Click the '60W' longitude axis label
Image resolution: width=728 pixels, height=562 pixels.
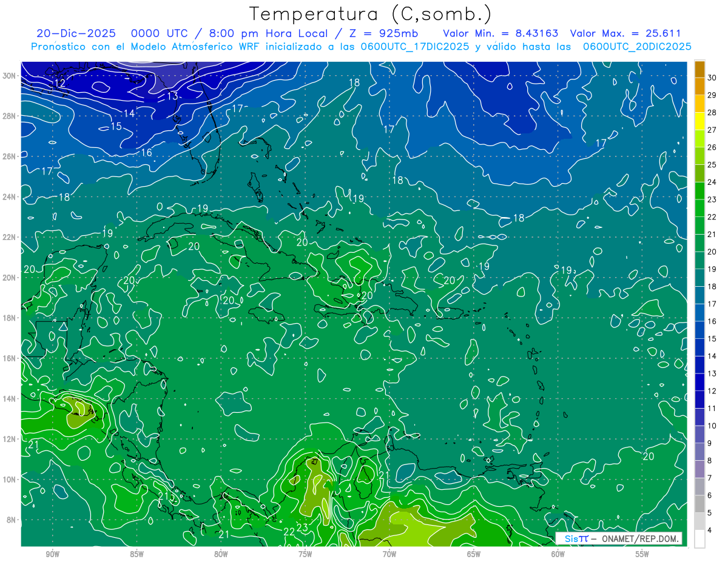(558, 554)
